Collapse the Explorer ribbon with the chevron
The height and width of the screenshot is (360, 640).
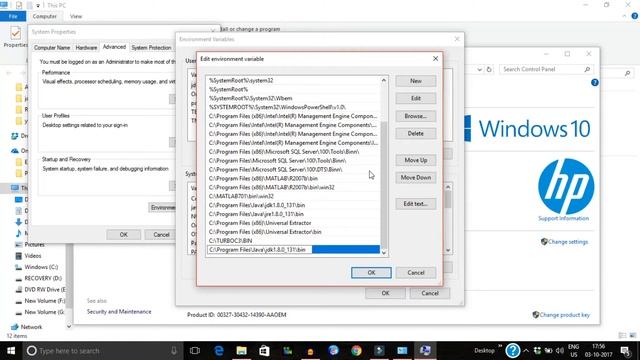624,16
